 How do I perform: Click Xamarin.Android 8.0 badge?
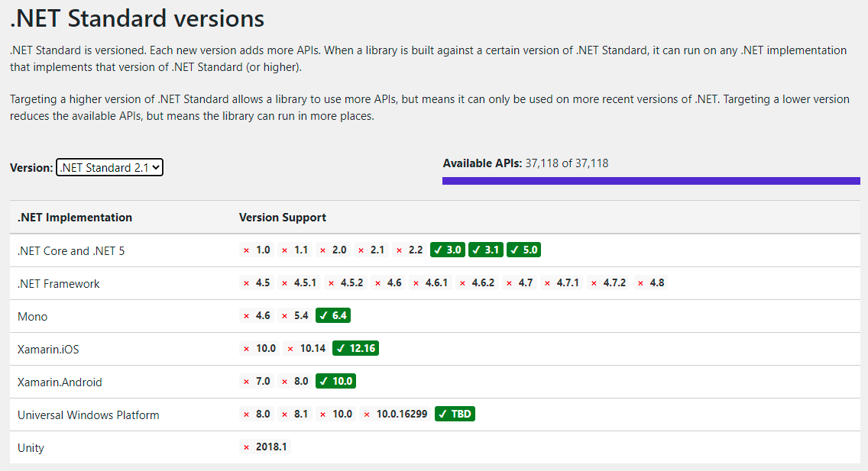[295, 382]
